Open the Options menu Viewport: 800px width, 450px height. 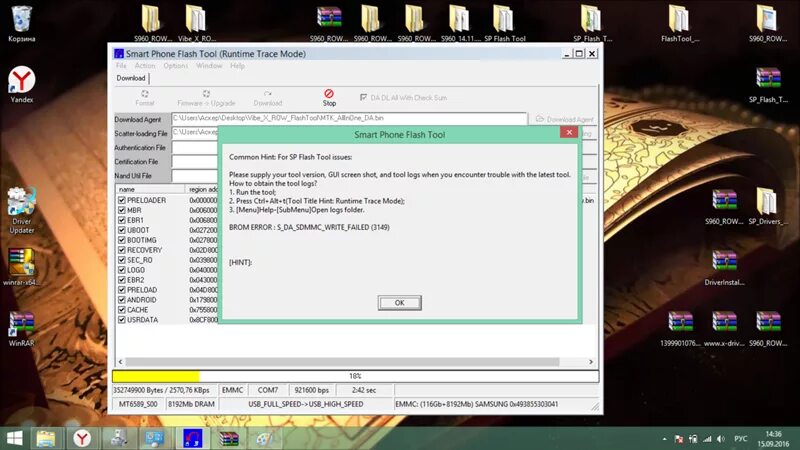(x=176, y=66)
